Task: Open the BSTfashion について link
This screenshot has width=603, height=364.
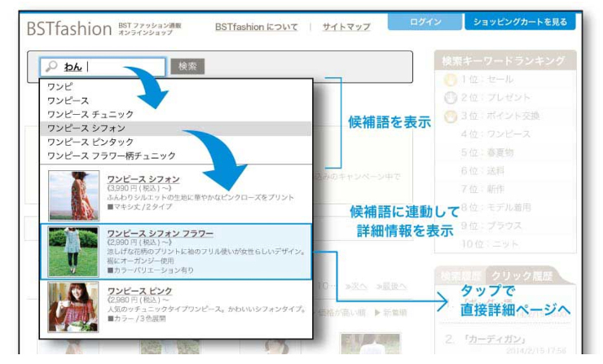Action: coord(257,27)
